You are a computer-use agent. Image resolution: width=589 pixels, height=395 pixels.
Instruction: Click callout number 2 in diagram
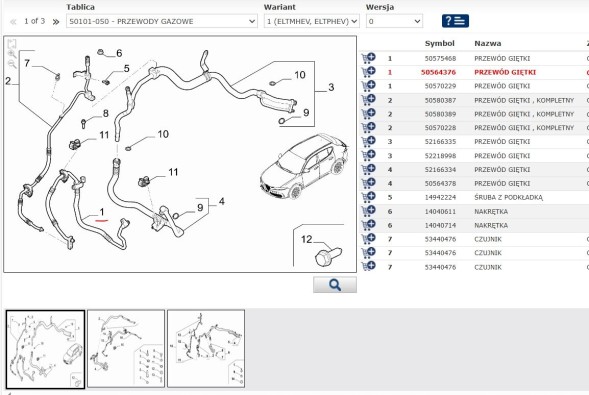8,81
